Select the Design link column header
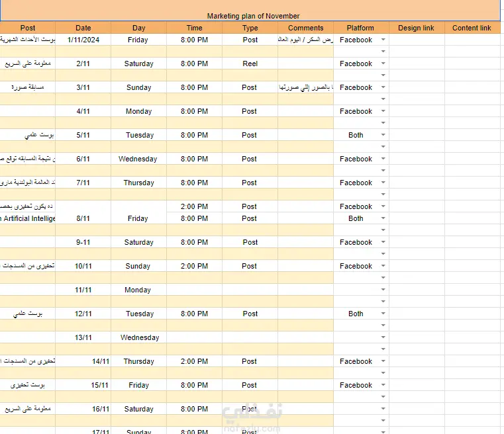 click(417, 28)
